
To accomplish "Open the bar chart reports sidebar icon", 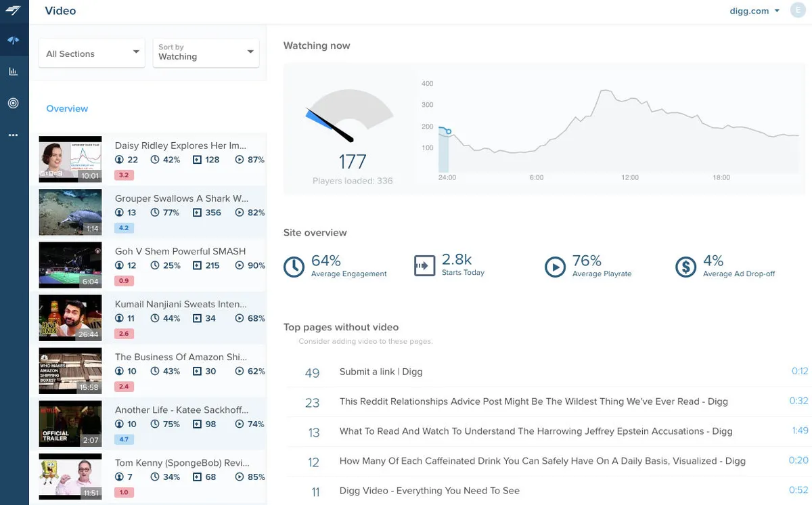I will [14, 72].
